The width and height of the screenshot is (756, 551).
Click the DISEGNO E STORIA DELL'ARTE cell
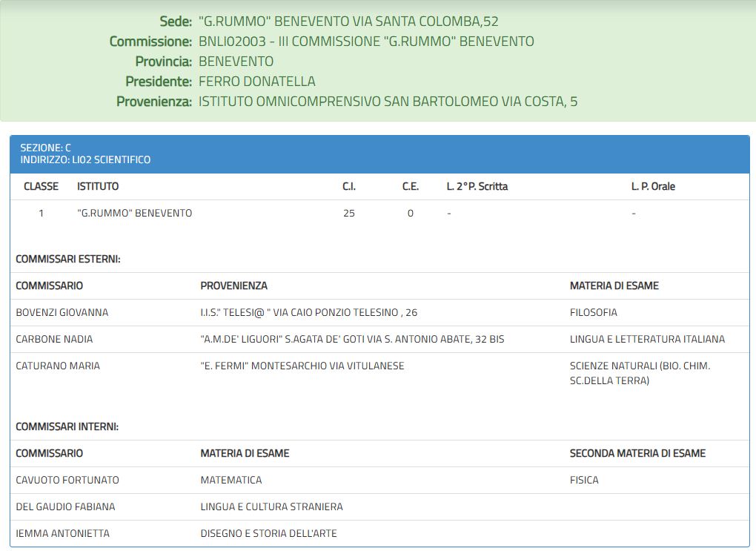point(268,533)
